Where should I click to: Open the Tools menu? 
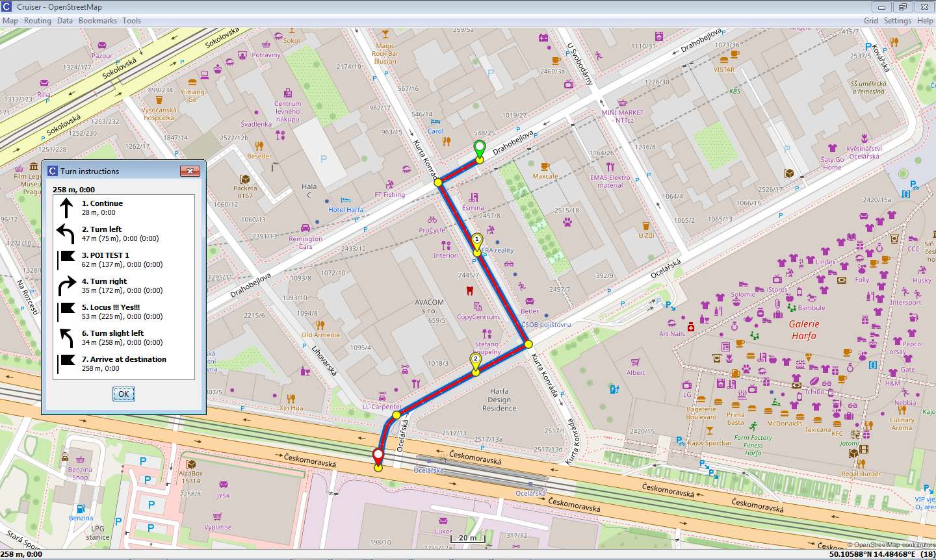click(x=131, y=21)
